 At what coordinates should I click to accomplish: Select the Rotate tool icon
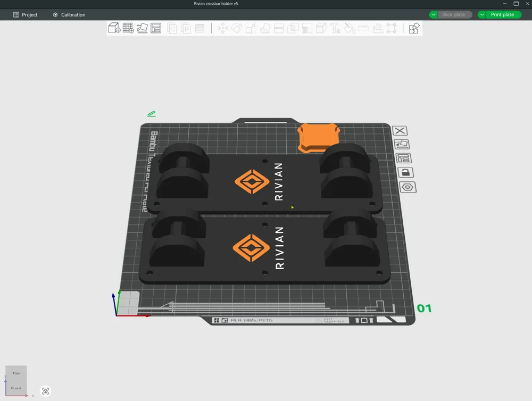[x=237, y=28]
